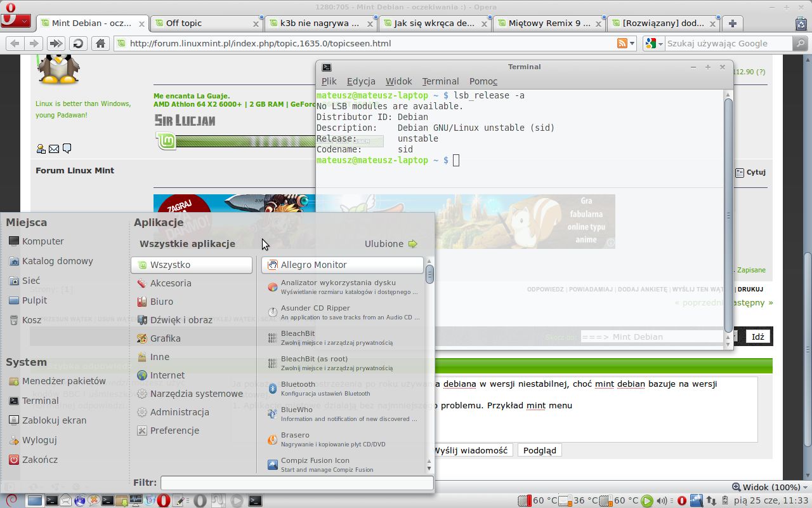The image size is (812, 508).
Task: Open the Widok menu in Terminal
Action: [399, 81]
